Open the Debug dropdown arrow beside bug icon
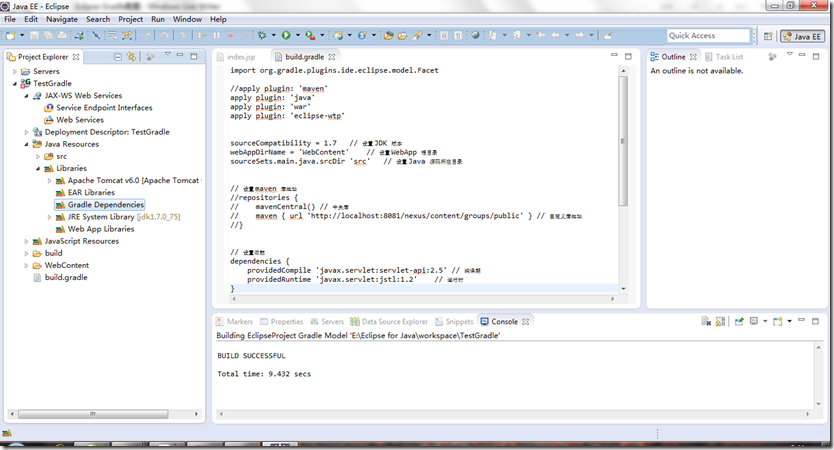Image resolution: width=834 pixels, height=450 pixels. click(x=273, y=36)
